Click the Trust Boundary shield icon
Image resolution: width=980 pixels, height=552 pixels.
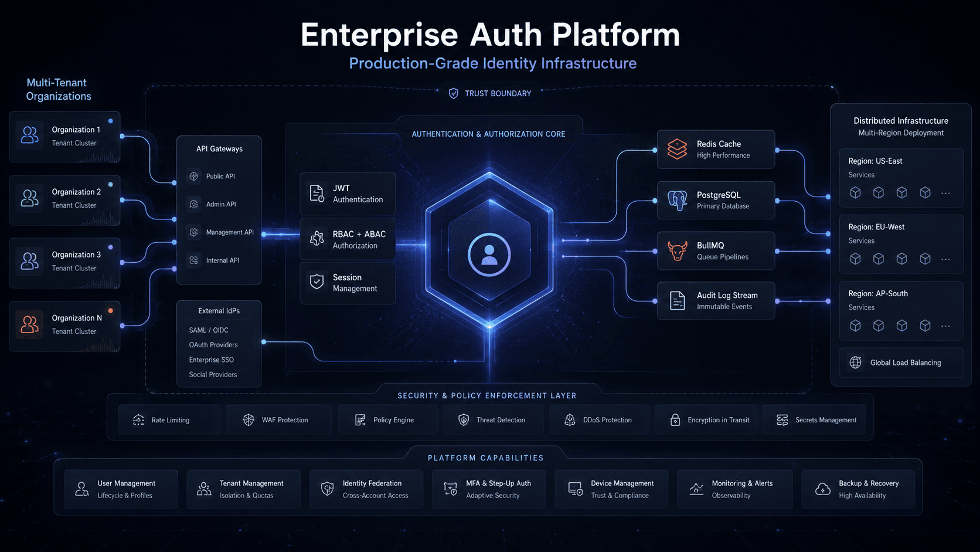(454, 93)
